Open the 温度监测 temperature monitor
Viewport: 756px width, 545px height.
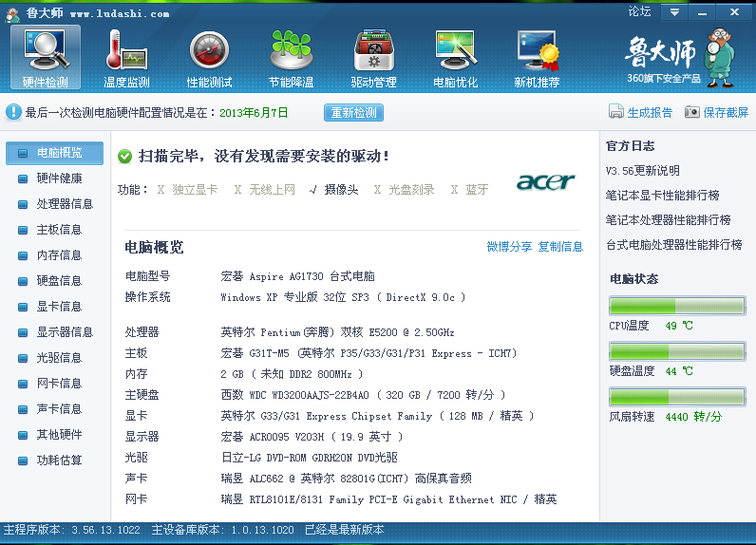(x=127, y=57)
